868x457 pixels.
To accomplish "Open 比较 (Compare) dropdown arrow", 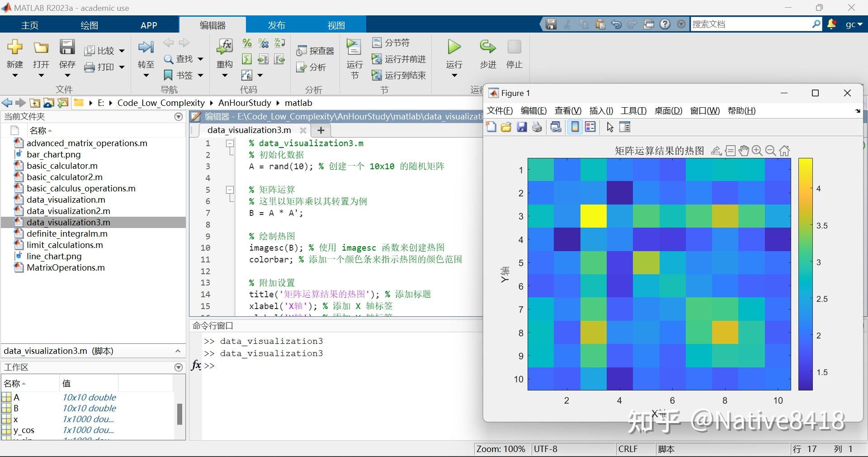I will point(122,51).
